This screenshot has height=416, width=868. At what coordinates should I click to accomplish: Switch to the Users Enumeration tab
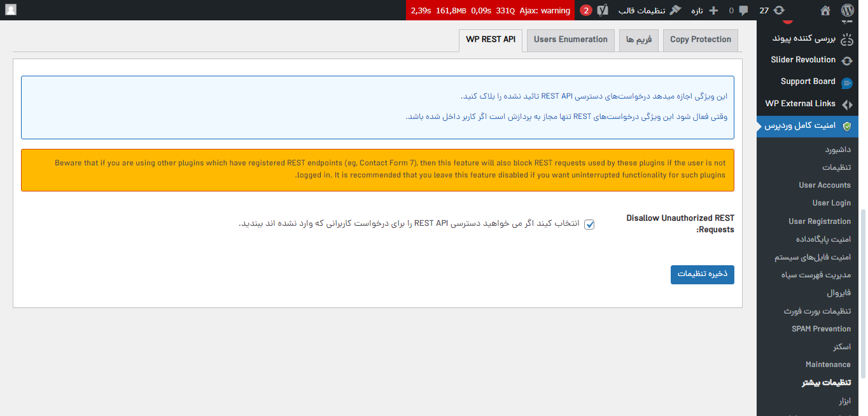571,39
